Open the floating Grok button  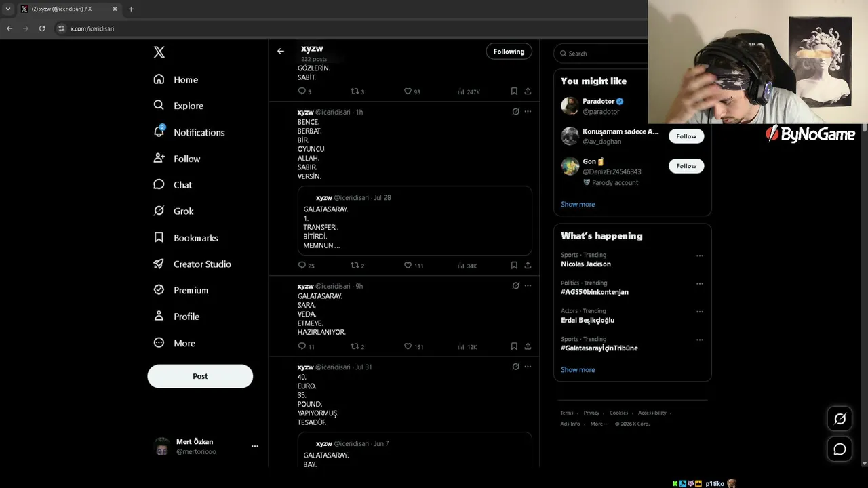coord(840,419)
